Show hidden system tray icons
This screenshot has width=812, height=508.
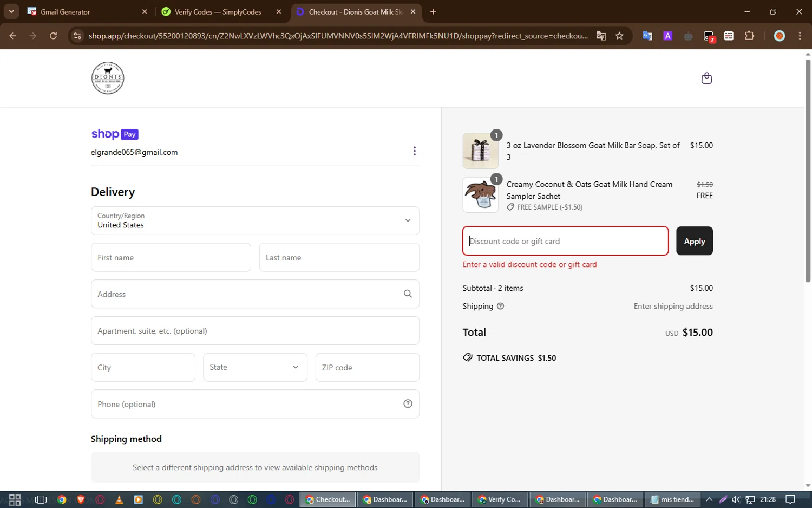(x=709, y=500)
